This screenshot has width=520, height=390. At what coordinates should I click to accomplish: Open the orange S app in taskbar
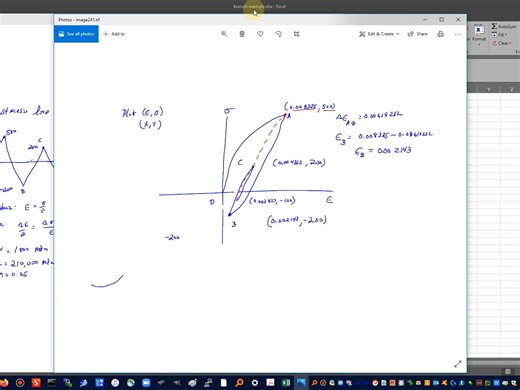click(x=36, y=383)
